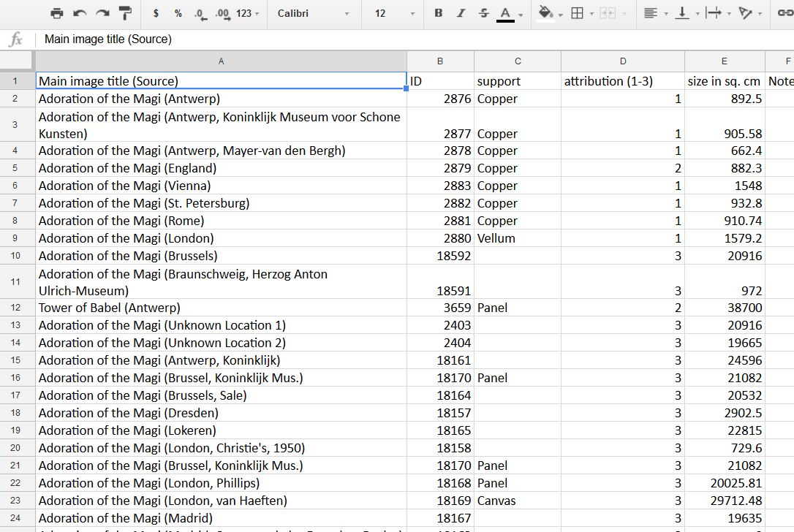The height and width of the screenshot is (532, 794).
Task: Expand the arrow next to vertical align
Action: pos(697,14)
